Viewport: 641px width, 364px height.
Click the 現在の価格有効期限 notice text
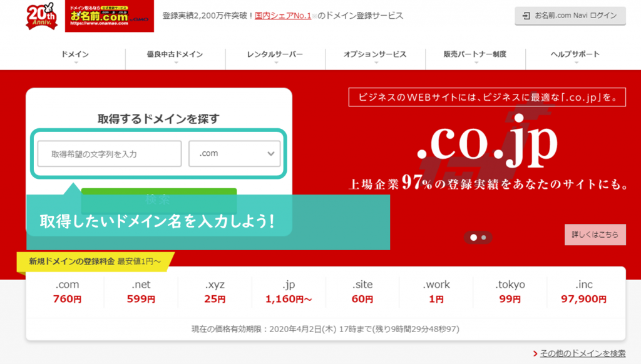click(326, 329)
